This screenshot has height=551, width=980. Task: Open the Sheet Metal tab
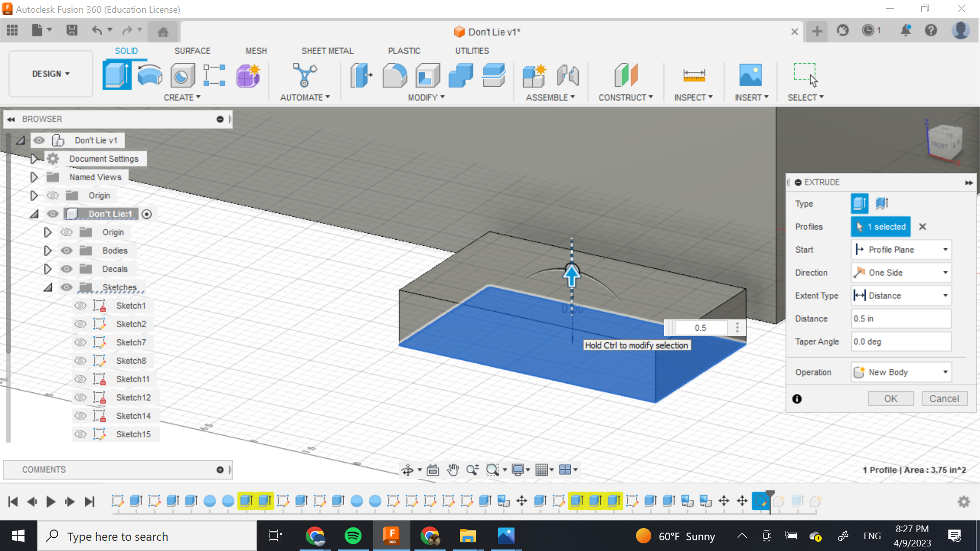tap(327, 51)
